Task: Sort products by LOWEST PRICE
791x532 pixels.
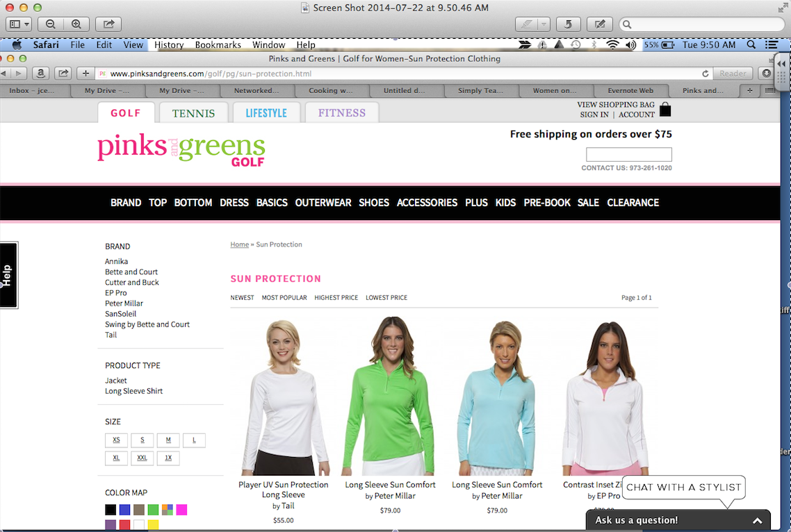Action: pyautogui.click(x=386, y=297)
